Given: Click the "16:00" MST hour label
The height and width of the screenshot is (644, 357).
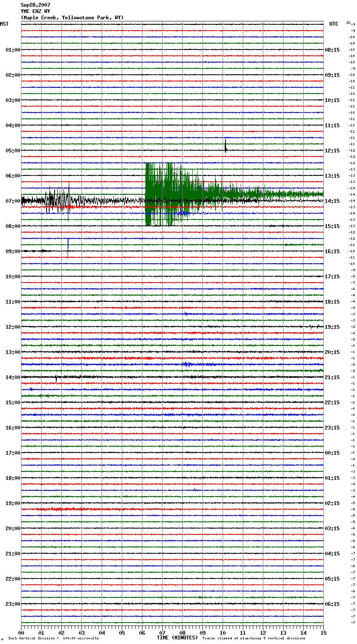Looking at the screenshot, I should click(x=13, y=428).
